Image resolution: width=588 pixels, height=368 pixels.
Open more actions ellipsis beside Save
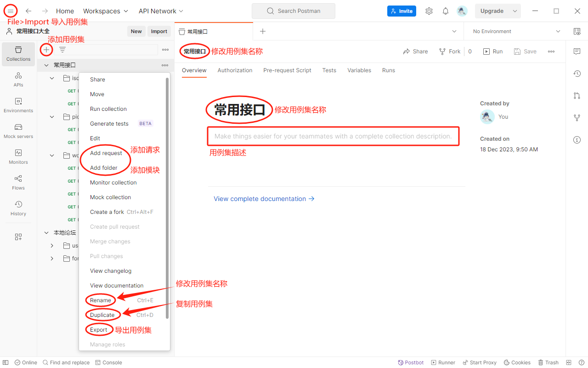(551, 52)
